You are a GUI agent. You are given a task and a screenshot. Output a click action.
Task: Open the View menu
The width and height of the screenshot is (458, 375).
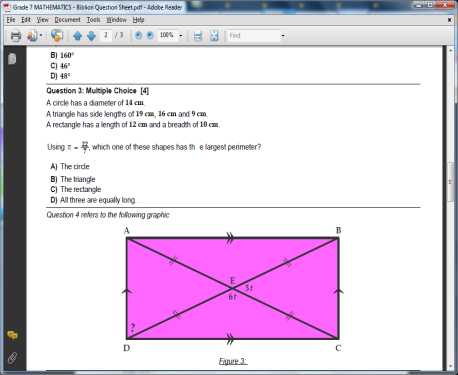(43, 20)
